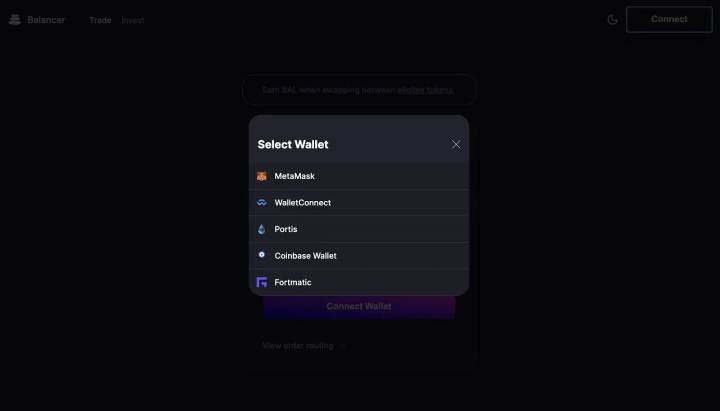This screenshot has height=411, width=720.
Task: Click the MetaMask fox icon
Action: [262, 176]
